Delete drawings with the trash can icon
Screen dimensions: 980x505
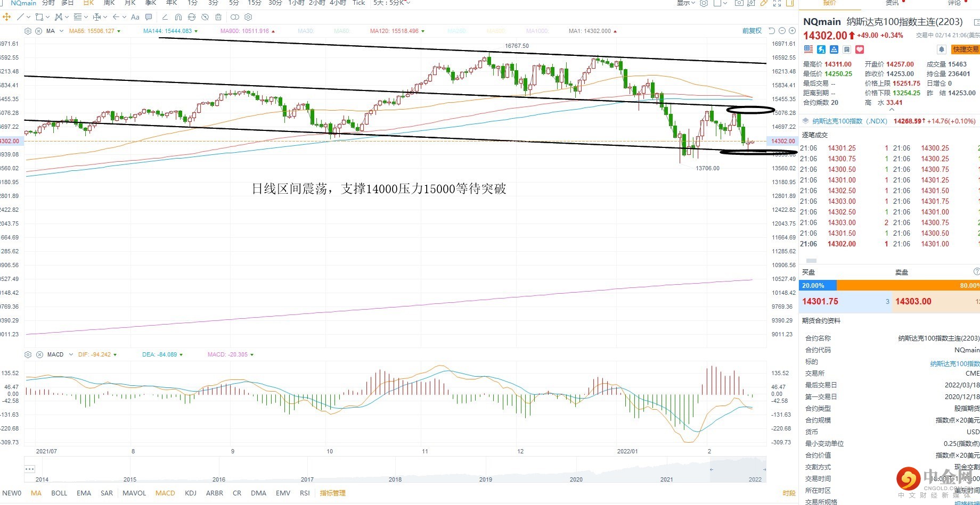218,17
